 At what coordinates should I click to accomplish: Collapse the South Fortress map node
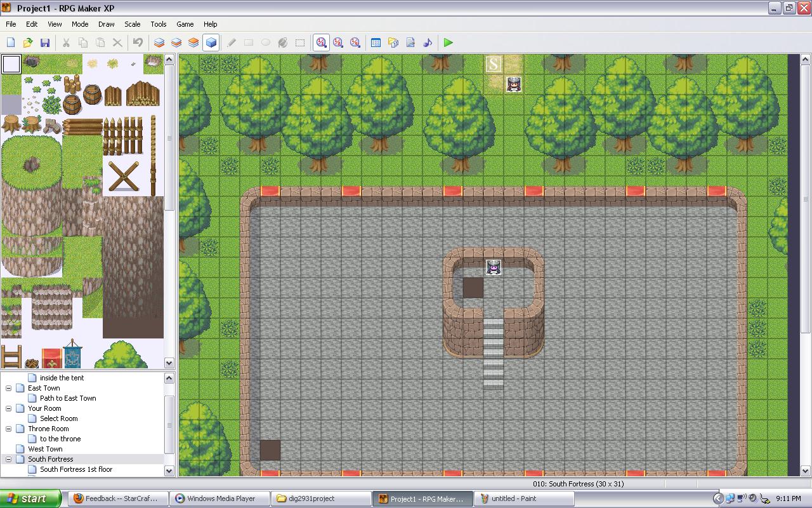9,459
